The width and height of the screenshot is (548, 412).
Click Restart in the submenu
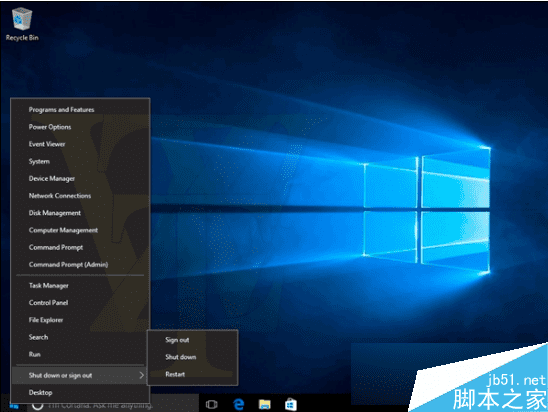point(193,374)
